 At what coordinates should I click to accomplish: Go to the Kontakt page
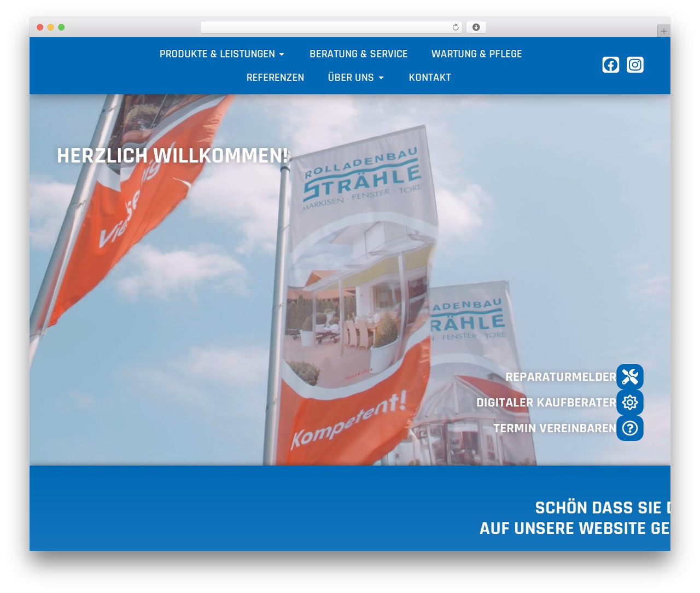pos(430,78)
